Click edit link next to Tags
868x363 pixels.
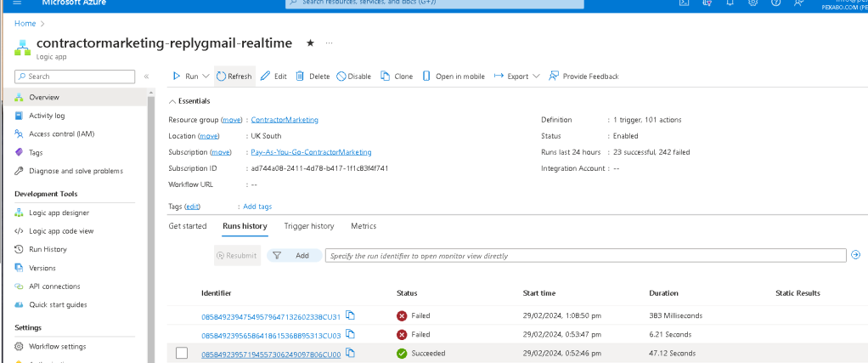pos(192,207)
